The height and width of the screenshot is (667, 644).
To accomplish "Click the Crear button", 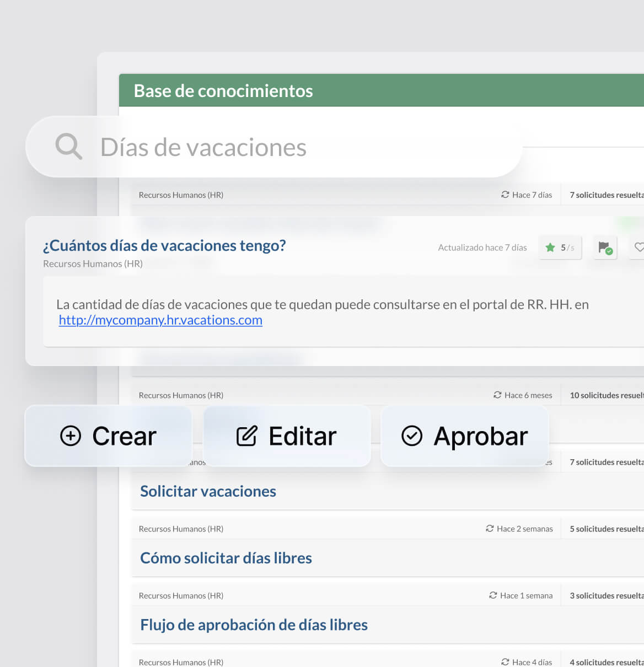I will click(x=108, y=436).
